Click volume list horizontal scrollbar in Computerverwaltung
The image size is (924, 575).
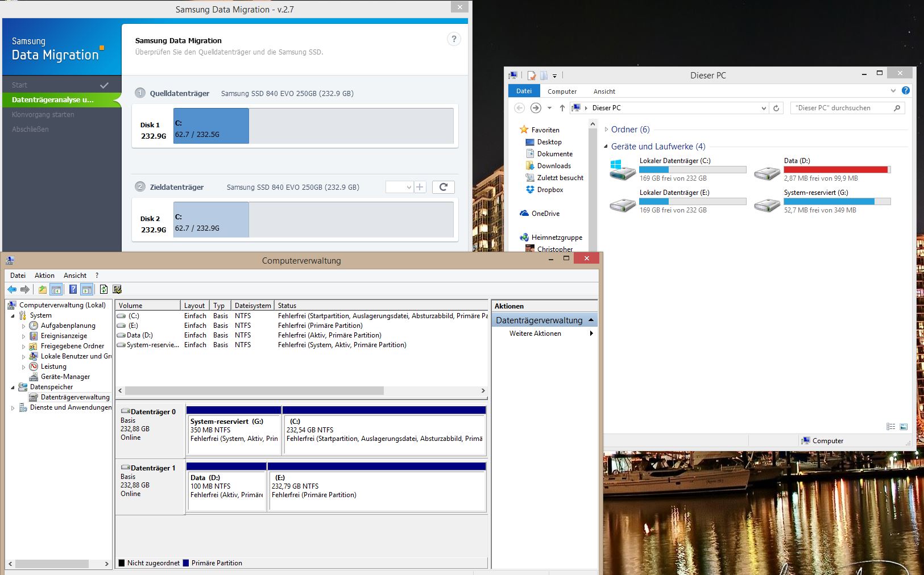(254, 391)
